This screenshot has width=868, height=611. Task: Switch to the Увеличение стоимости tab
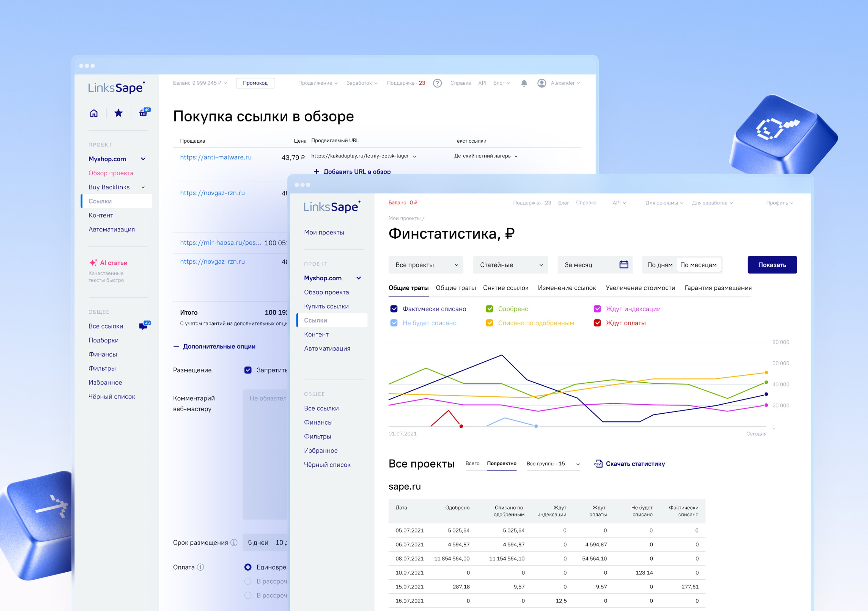coord(641,288)
